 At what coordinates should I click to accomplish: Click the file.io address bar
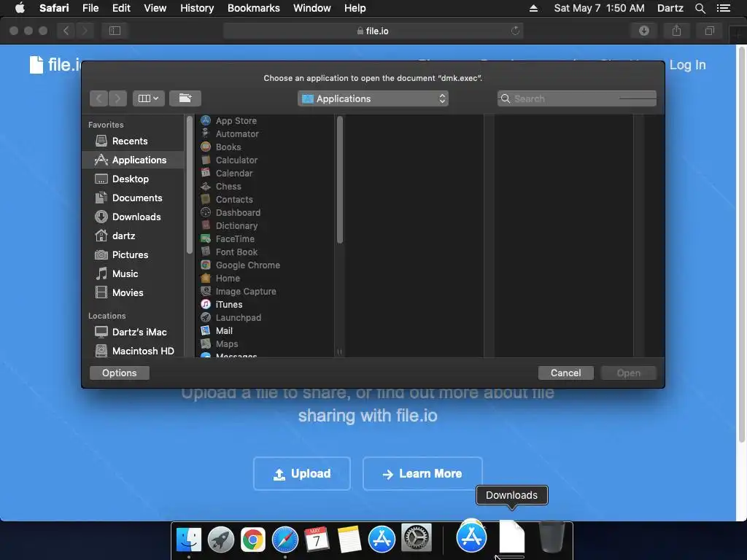[373, 31]
